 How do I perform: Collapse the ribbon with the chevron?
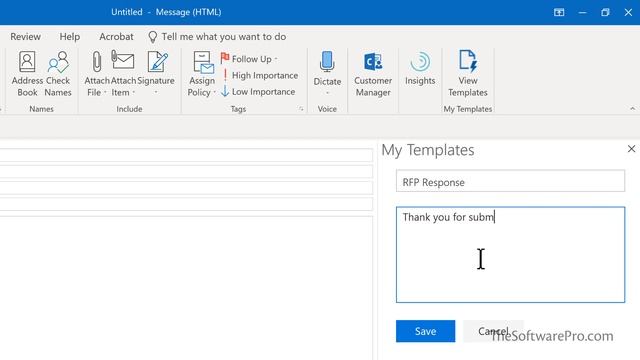pos(632,109)
